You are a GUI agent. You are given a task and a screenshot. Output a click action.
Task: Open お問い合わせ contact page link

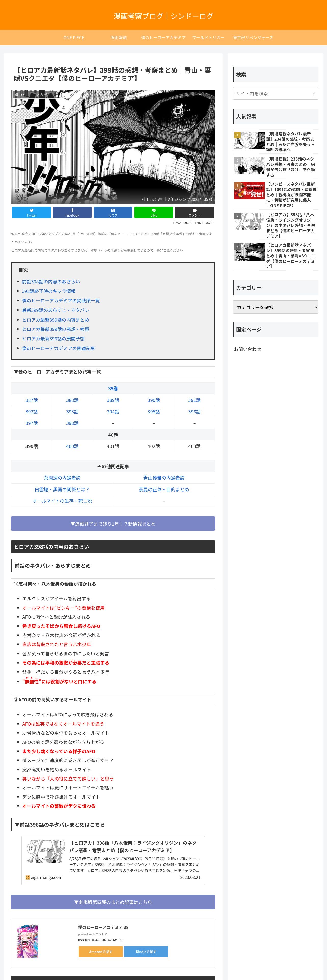tap(248, 349)
